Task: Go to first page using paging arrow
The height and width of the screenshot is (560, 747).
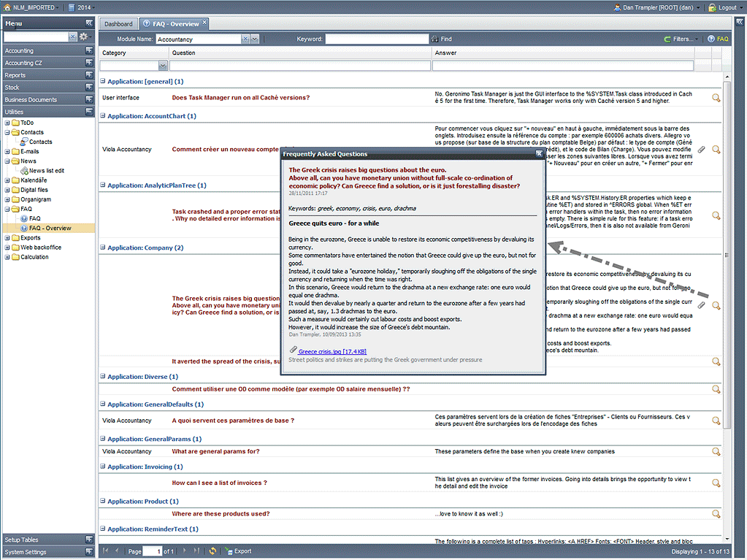Action: click(x=105, y=551)
